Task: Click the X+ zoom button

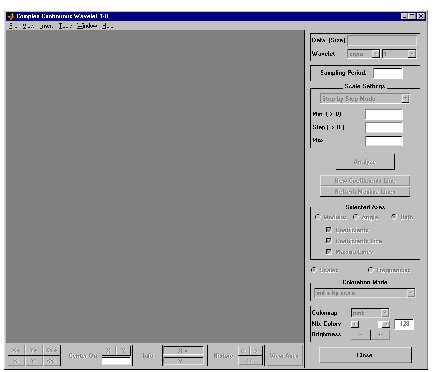Action: pos(16,350)
